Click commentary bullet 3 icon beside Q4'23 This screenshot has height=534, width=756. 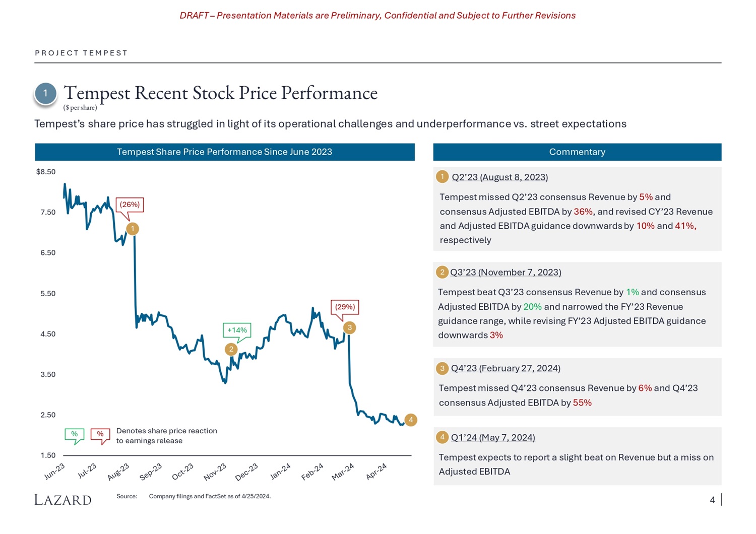(x=442, y=368)
